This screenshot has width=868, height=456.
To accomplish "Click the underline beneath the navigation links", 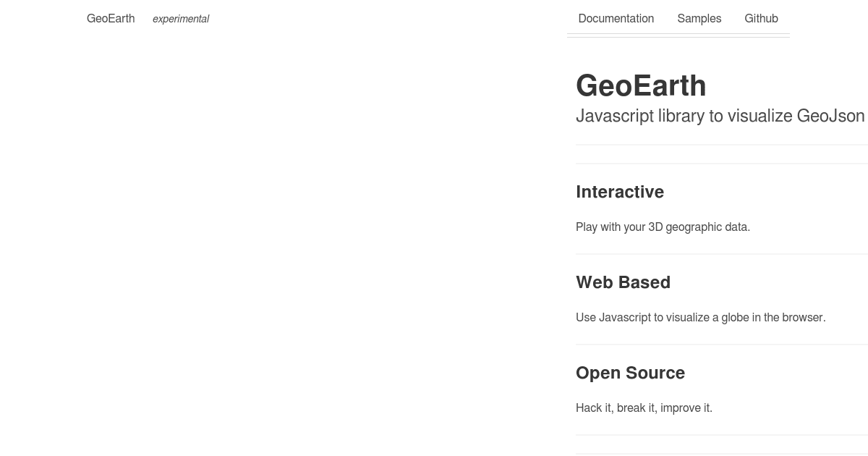I will click(678, 33).
